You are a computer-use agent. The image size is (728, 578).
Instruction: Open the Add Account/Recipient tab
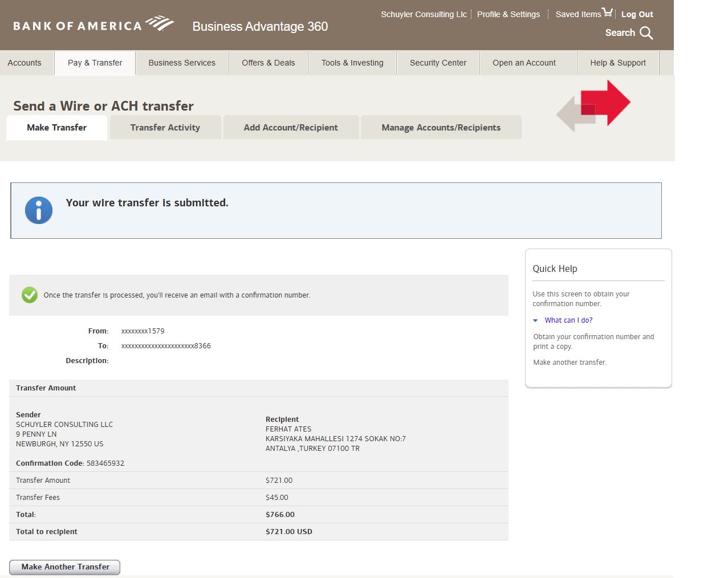click(291, 128)
